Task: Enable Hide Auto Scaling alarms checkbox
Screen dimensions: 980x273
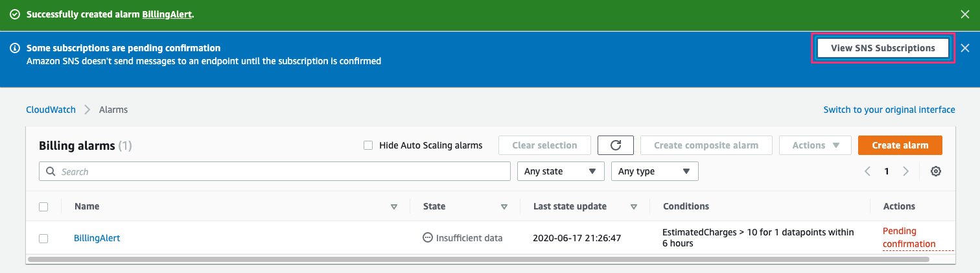Action: [x=368, y=145]
